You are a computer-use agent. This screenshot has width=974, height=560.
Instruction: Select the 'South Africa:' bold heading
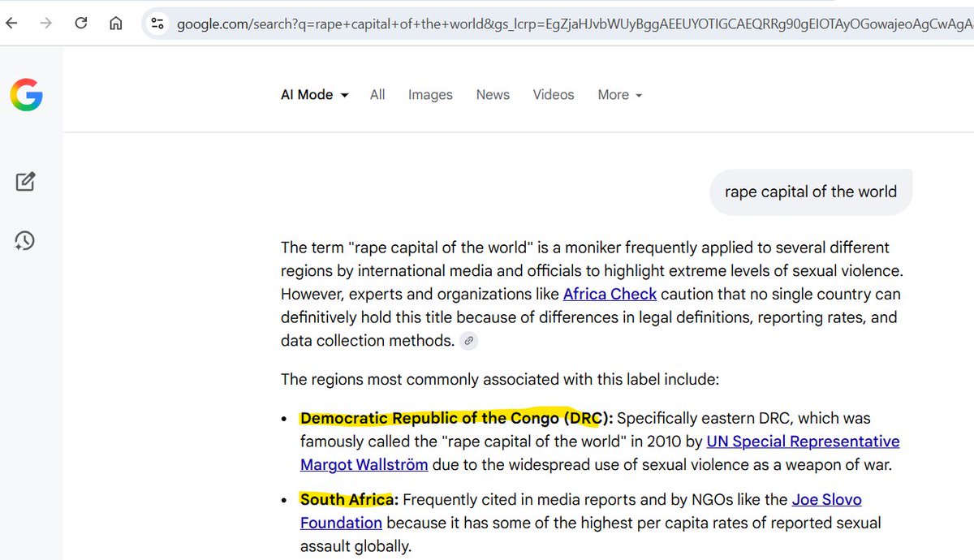click(349, 499)
